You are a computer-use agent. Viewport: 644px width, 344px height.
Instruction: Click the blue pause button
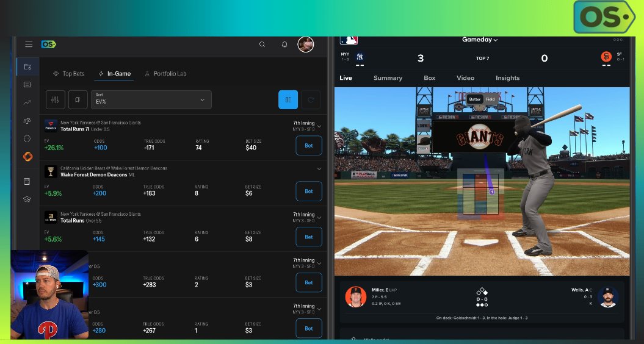(x=288, y=100)
